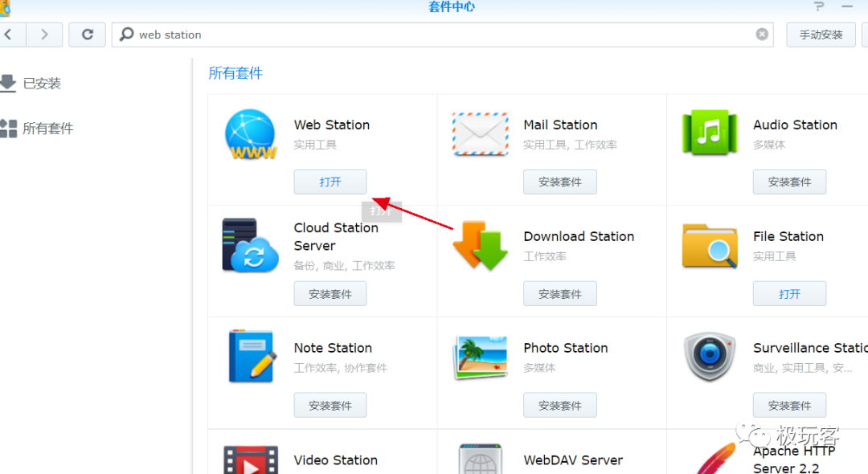Click the Web Station globe icon
Image resolution: width=868 pixels, height=474 pixels.
pos(251,134)
